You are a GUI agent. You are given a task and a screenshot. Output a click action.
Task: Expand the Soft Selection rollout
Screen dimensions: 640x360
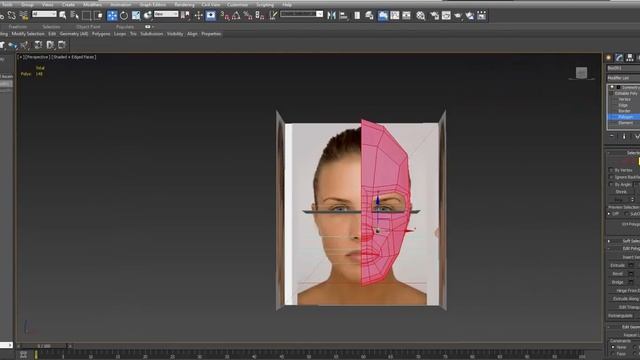tap(624, 241)
